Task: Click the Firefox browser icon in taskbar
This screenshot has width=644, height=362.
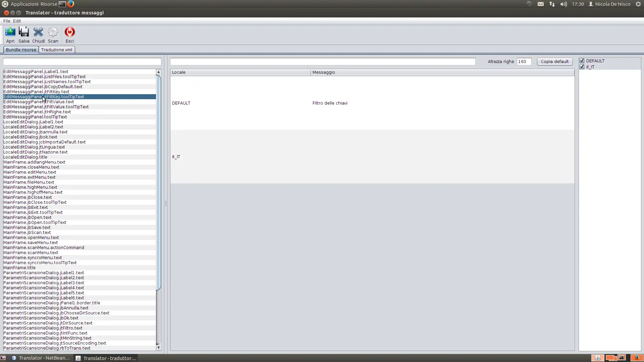Action: (x=71, y=4)
